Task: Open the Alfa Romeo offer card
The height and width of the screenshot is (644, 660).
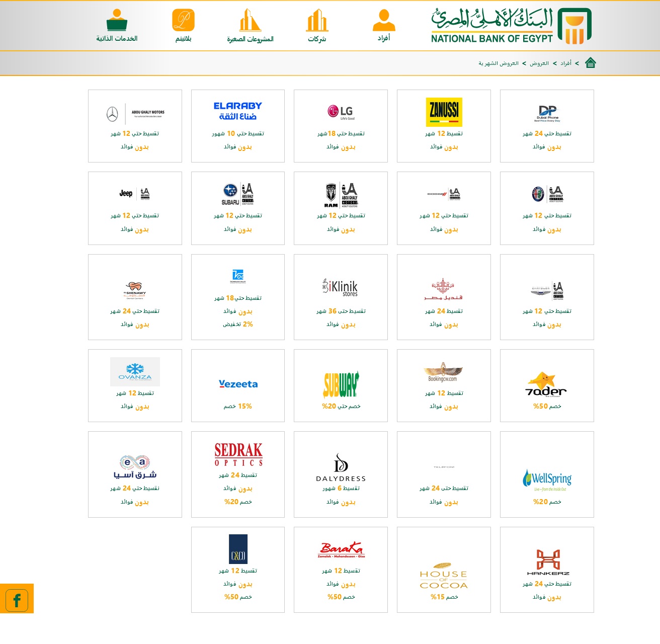Action: [547, 208]
